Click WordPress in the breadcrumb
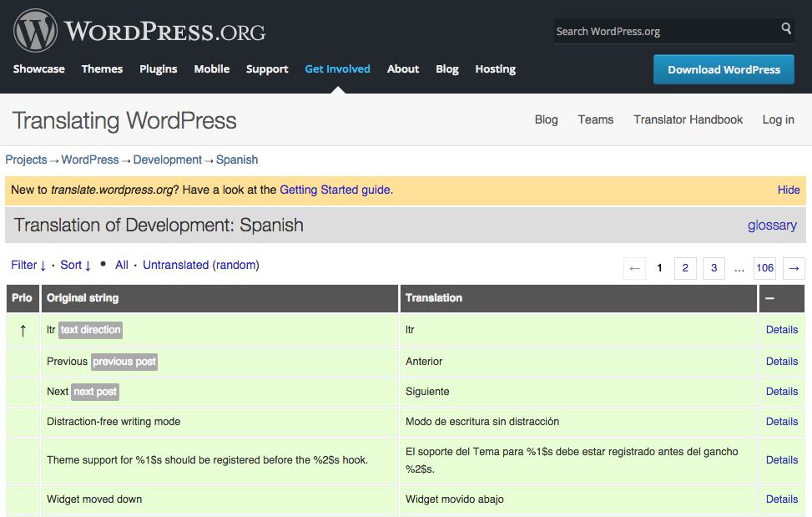The width and height of the screenshot is (812, 517). [90, 160]
